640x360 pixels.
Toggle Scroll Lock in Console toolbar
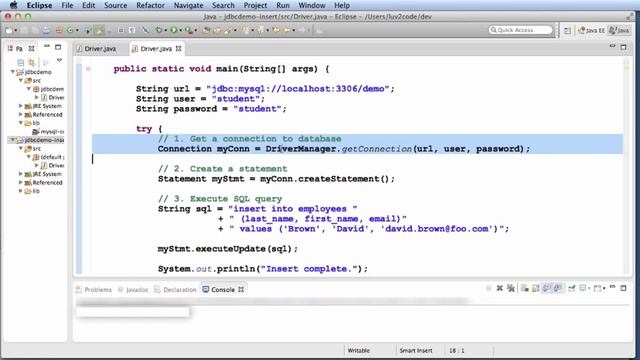[x=536, y=289]
